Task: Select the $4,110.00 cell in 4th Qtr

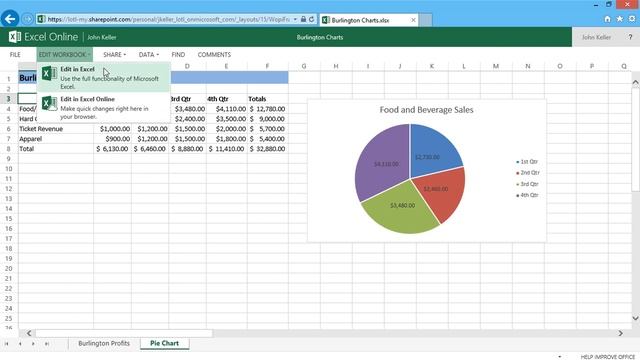Action: coord(227,109)
